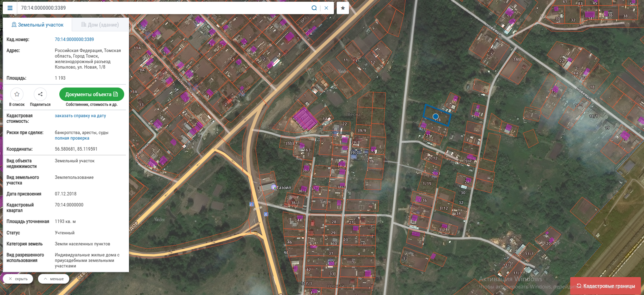Screen dimensions: 644x295
Task: Click the Поделиться share icon
Action: click(x=40, y=94)
